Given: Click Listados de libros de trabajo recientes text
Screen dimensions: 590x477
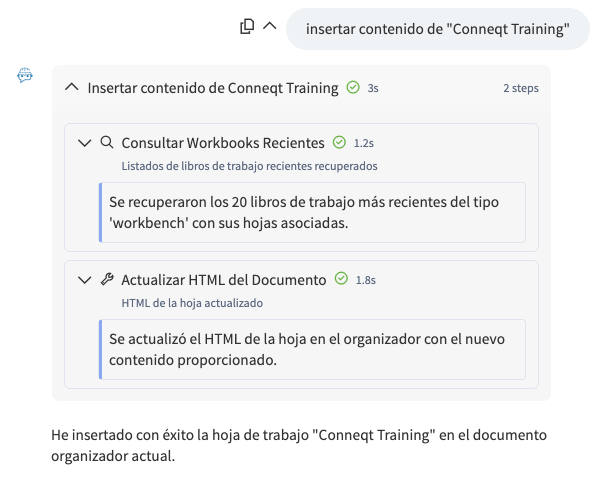Looking at the screenshot, I should coord(249,166).
